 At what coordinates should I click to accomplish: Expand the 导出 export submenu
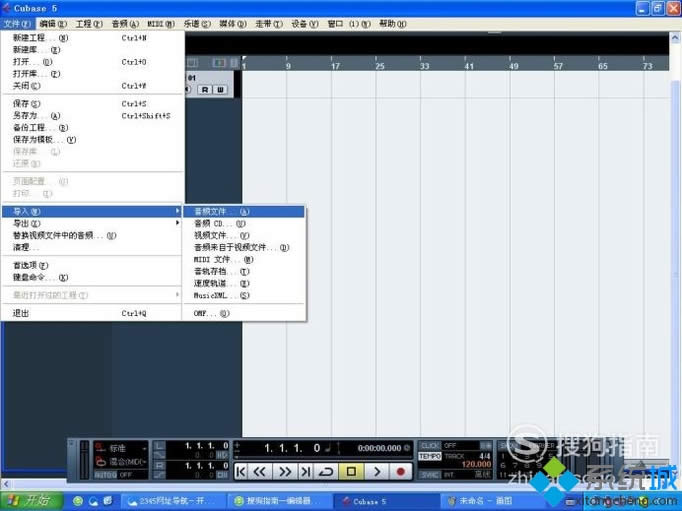[x=91, y=224]
